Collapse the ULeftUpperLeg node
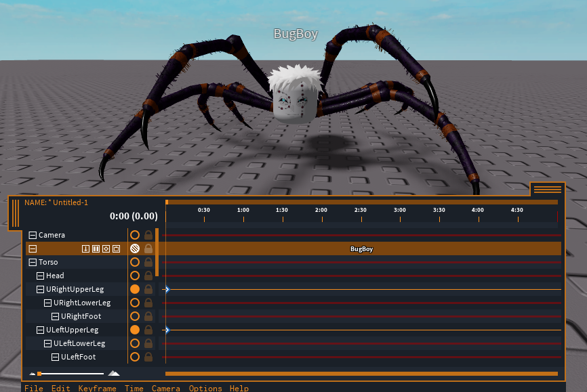Image resolution: width=587 pixels, height=392 pixels. coord(40,330)
